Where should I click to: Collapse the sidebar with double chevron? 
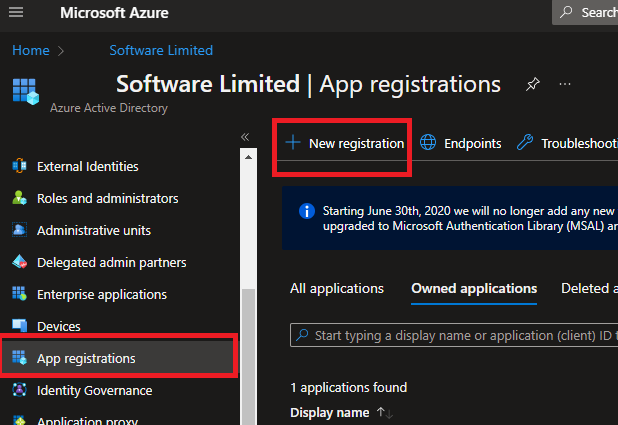(x=245, y=137)
